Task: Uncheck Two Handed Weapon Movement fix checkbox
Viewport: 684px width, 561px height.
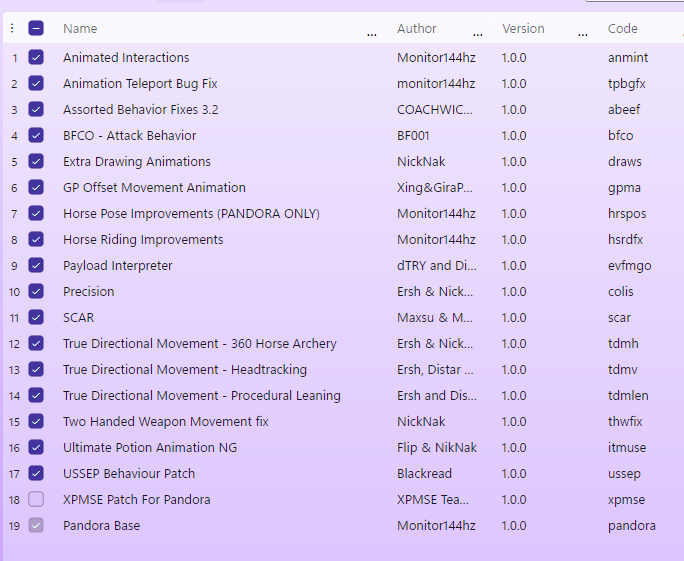Action: (36, 421)
